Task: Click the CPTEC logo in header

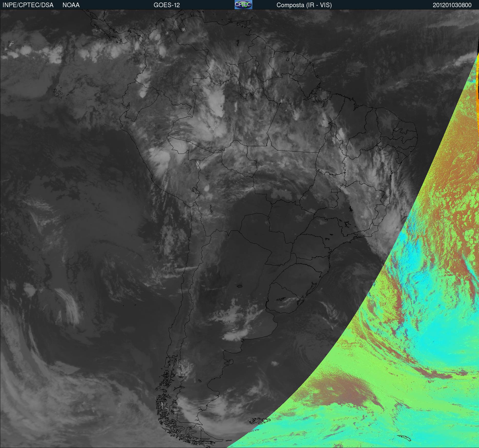Action: (x=243, y=5)
